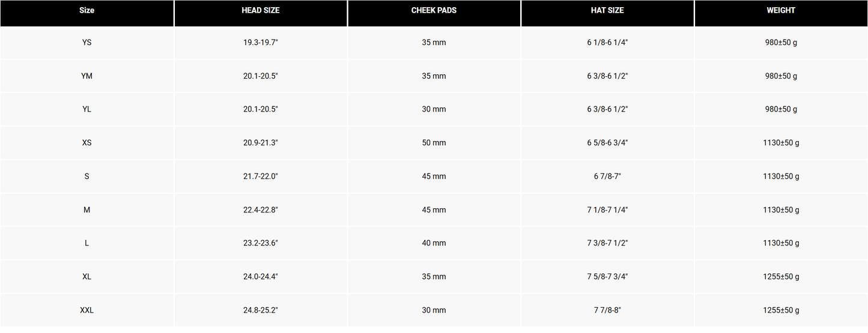Select the XL row weight 1255±50 g
The image size is (868, 333).
point(780,277)
